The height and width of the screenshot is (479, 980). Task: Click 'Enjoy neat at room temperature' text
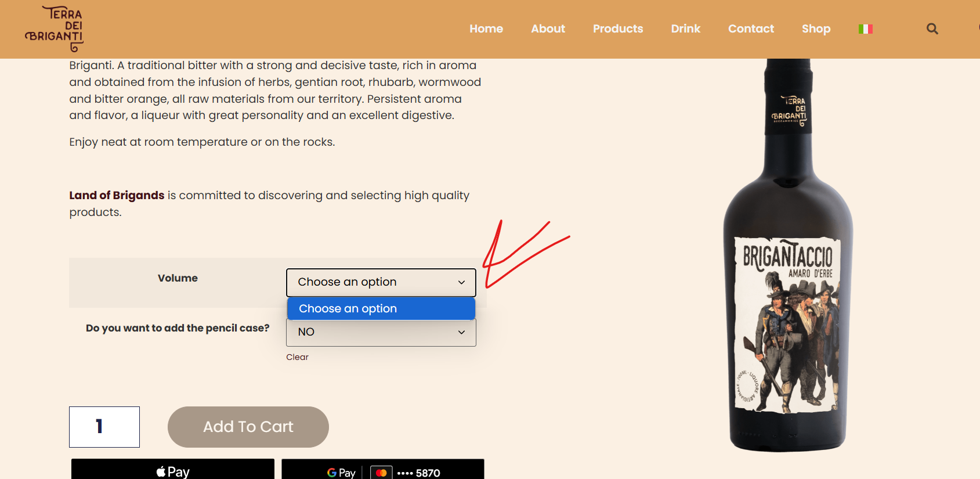tap(202, 142)
